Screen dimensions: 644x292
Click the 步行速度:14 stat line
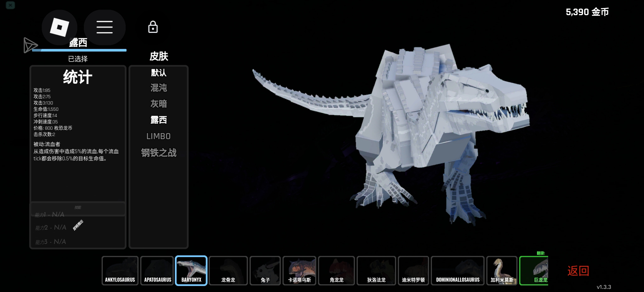(x=45, y=115)
